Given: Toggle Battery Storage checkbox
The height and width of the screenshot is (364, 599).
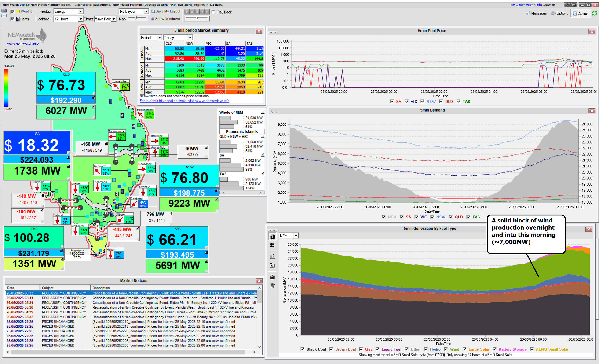Looking at the screenshot, I should click(494, 349).
